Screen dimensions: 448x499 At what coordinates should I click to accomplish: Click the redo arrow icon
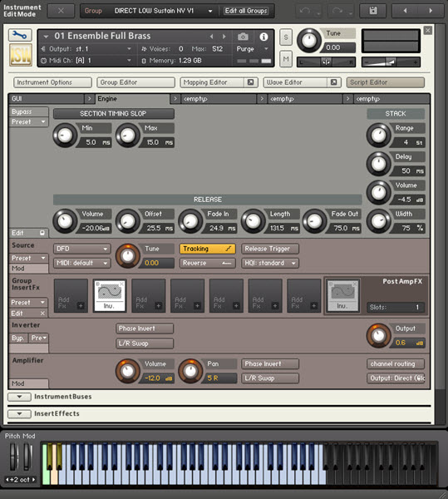337,11
